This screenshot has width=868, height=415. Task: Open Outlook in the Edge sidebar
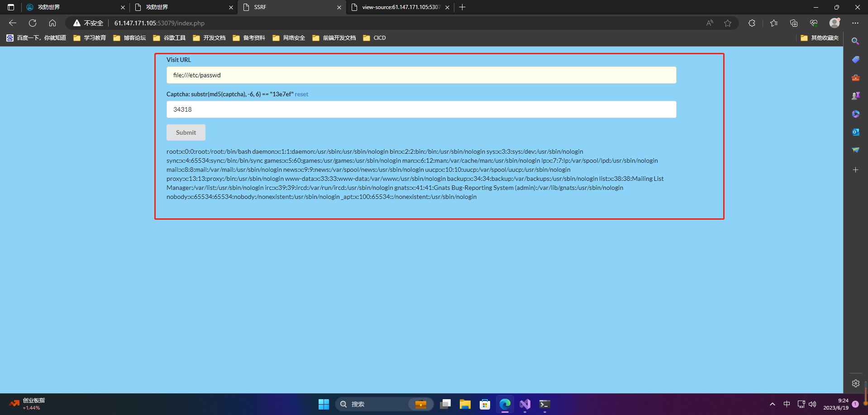(x=855, y=132)
